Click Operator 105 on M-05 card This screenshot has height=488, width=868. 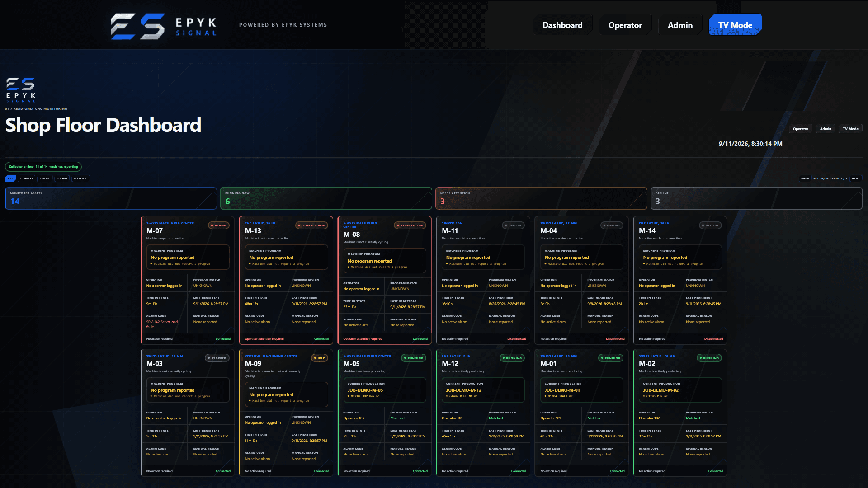click(354, 418)
